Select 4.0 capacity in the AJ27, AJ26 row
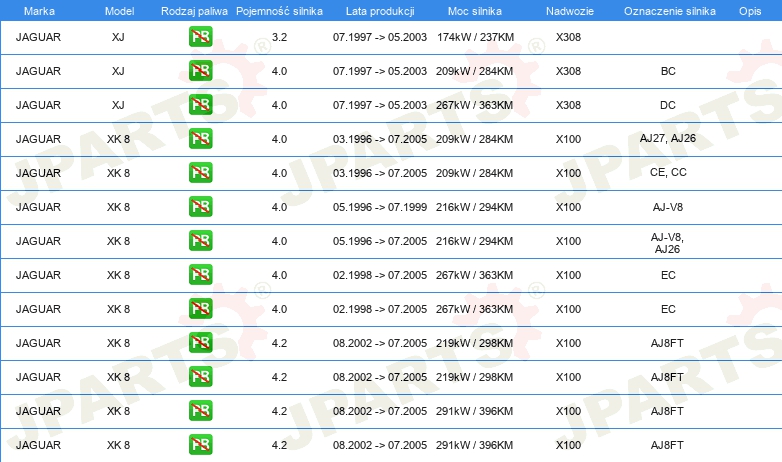This screenshot has height=462, width=782. tap(279, 139)
